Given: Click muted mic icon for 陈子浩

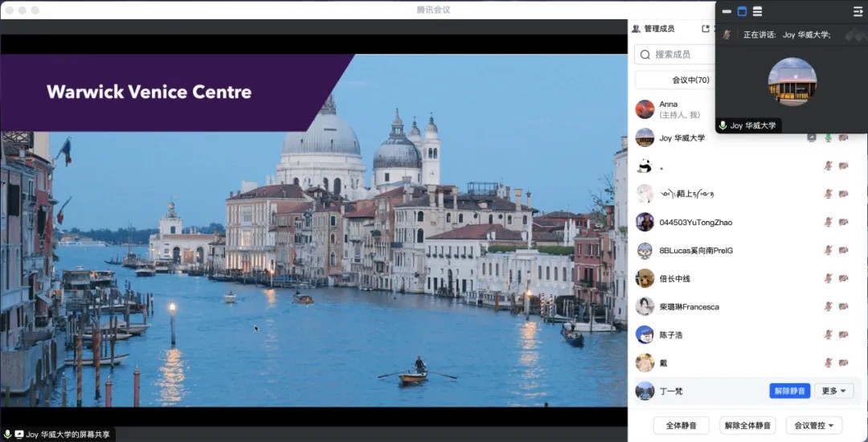Looking at the screenshot, I should tap(828, 334).
